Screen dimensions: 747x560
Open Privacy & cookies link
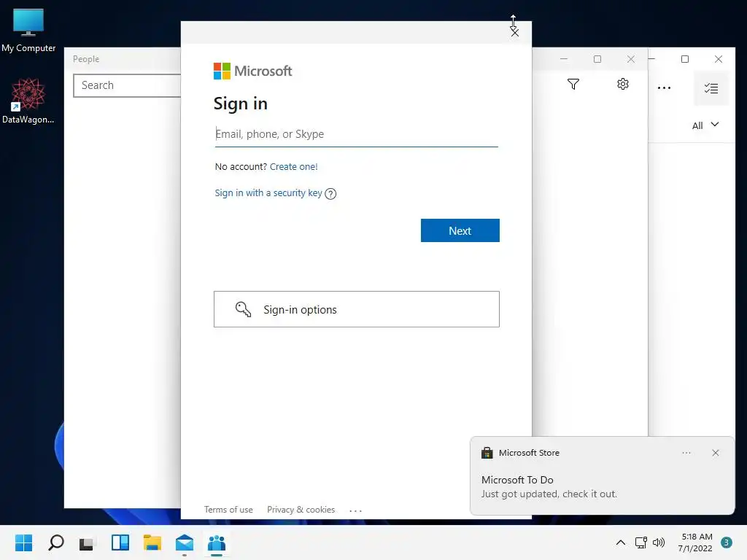301,510
